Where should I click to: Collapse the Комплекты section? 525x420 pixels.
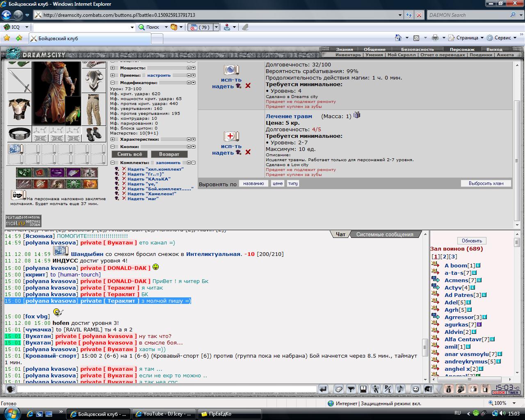click(113, 163)
